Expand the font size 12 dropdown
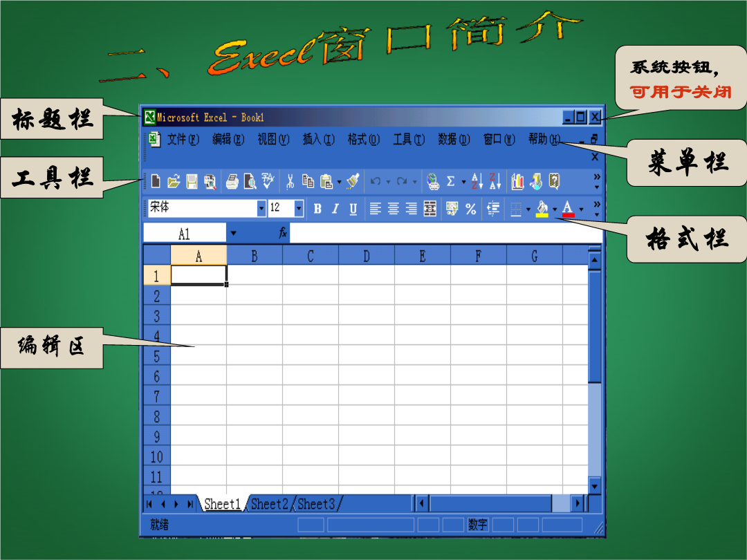This screenshot has height=560, width=747. click(x=299, y=208)
